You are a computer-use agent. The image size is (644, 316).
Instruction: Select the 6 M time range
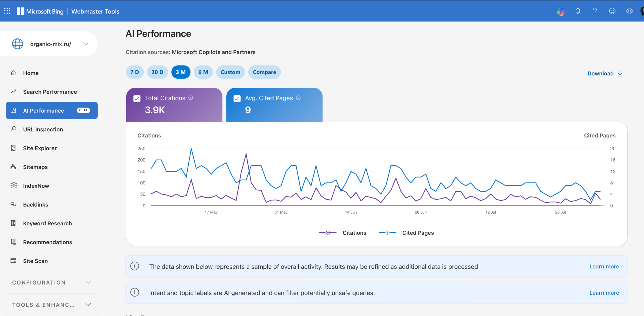click(203, 72)
